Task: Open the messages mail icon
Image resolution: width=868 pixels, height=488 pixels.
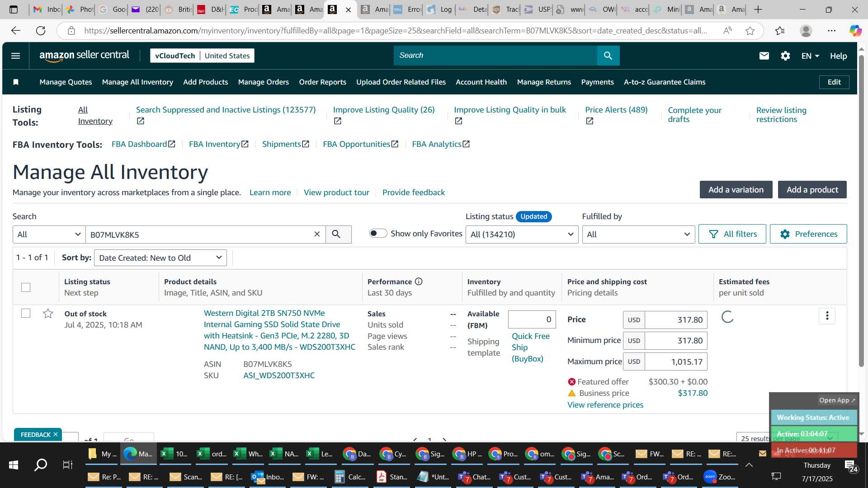Action: tap(764, 56)
